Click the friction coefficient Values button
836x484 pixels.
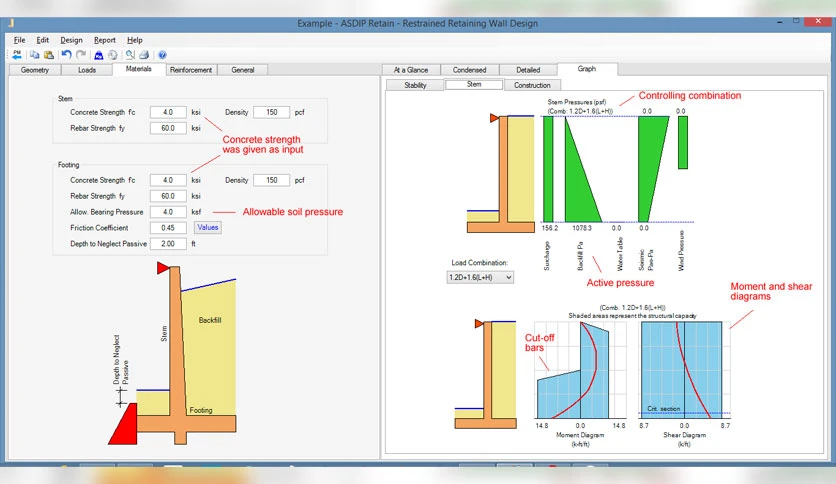coord(207,228)
